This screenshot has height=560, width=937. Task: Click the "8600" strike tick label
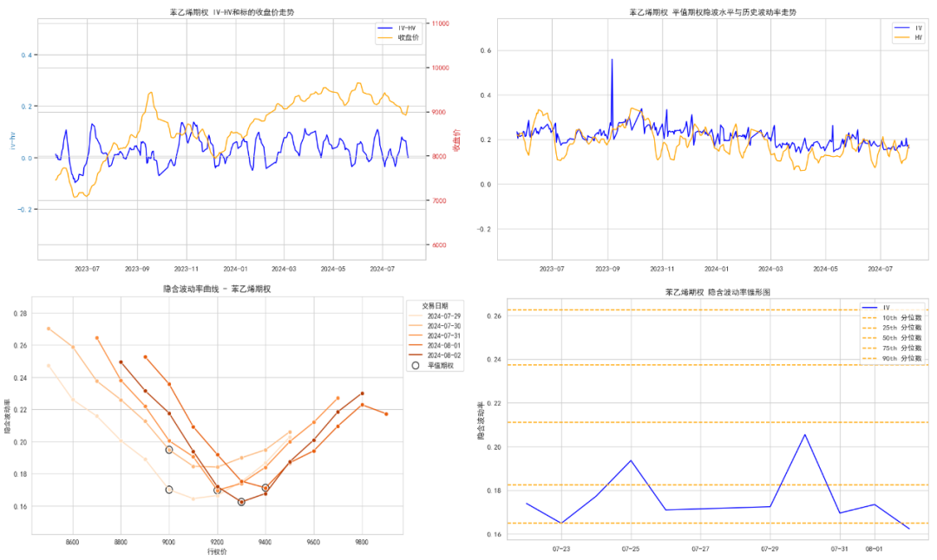point(72,543)
